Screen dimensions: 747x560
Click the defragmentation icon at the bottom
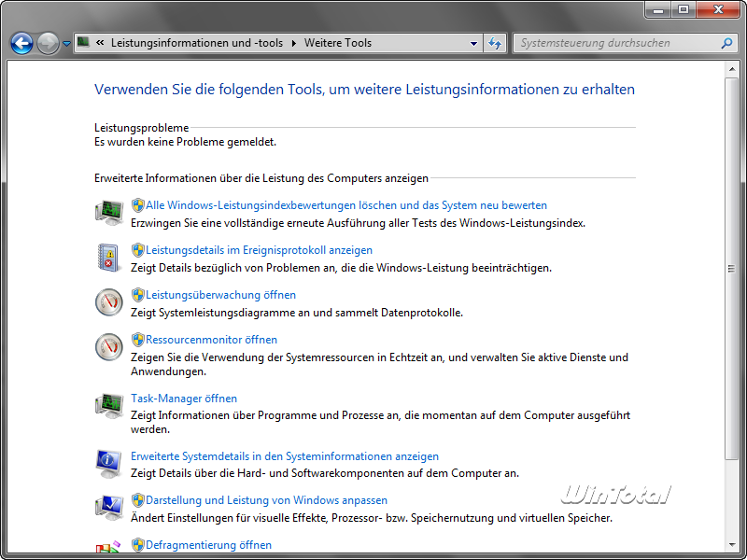click(108, 547)
